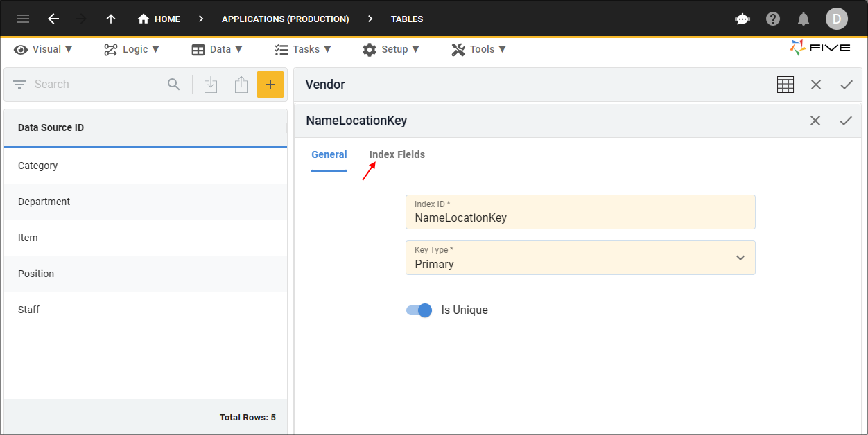Go to HOME in the breadcrumb
Viewport: 868px width, 435px height.
159,19
